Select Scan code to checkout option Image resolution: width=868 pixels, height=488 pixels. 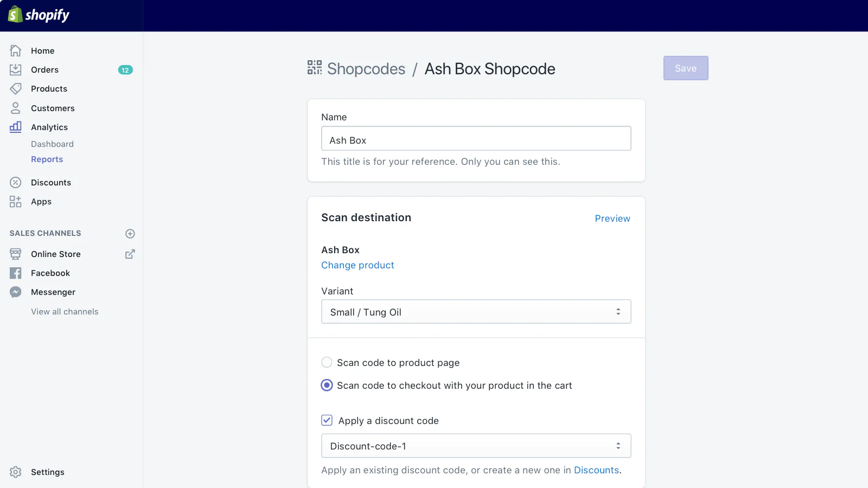click(x=327, y=385)
